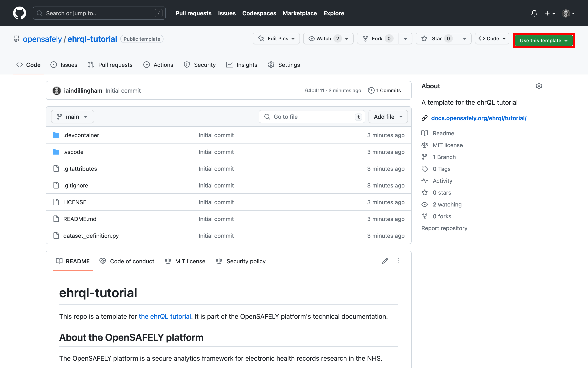Screen dimensions: 588x368
Task: Open the Add file dropdown
Action: [388, 117]
